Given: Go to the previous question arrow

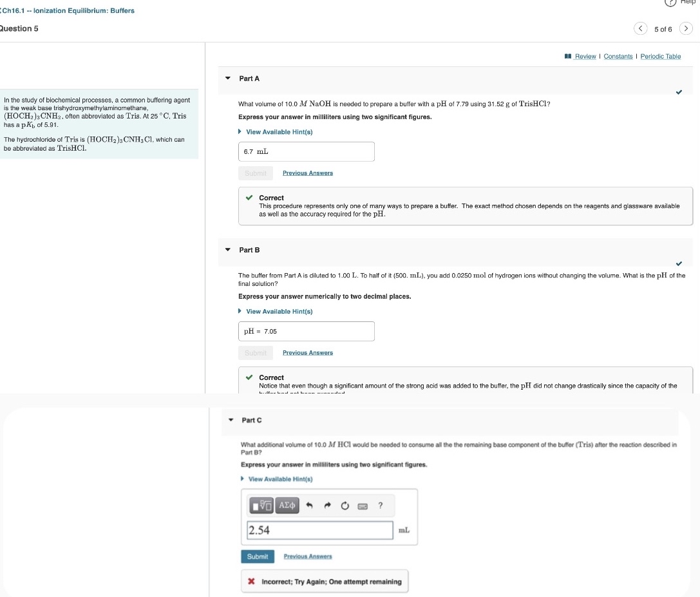Looking at the screenshot, I should (x=641, y=28).
